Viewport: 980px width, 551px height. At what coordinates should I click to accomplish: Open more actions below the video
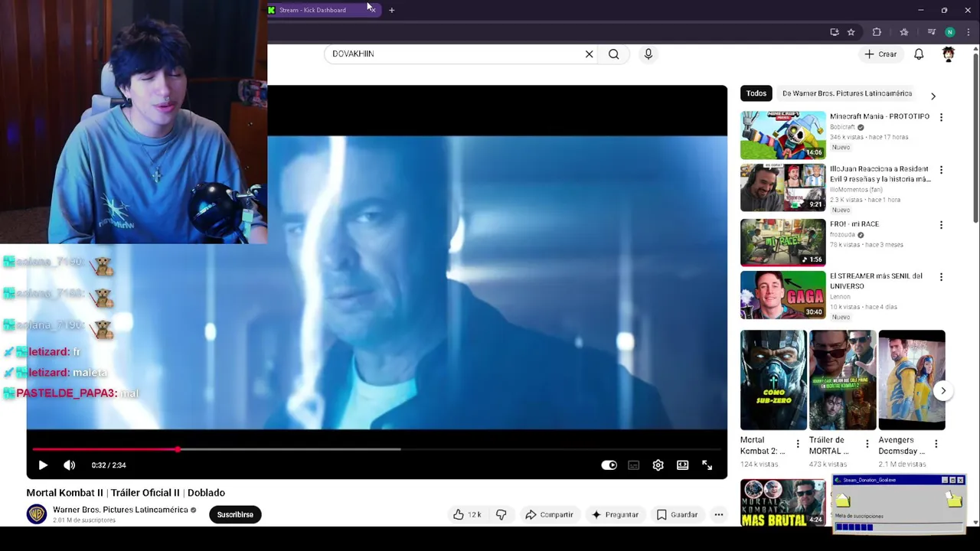718,515
